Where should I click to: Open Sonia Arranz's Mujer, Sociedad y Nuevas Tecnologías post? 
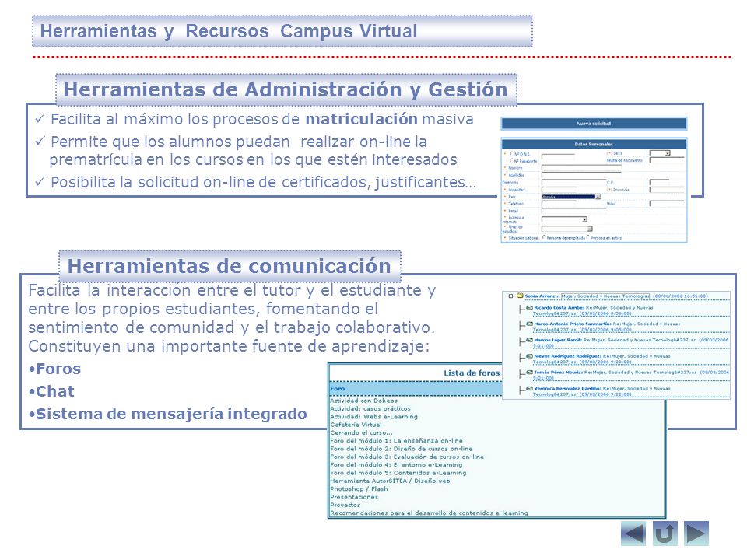pos(605,296)
